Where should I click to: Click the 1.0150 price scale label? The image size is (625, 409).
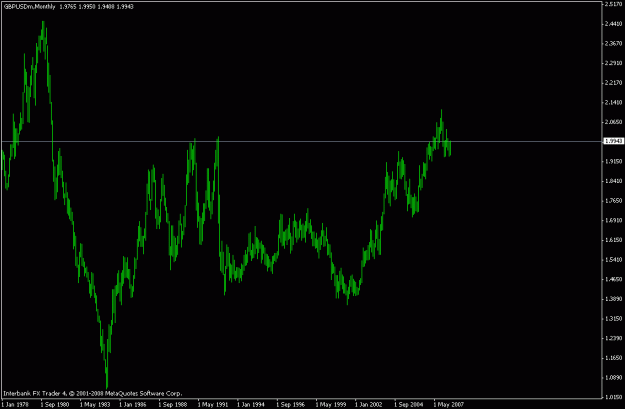pos(613,397)
